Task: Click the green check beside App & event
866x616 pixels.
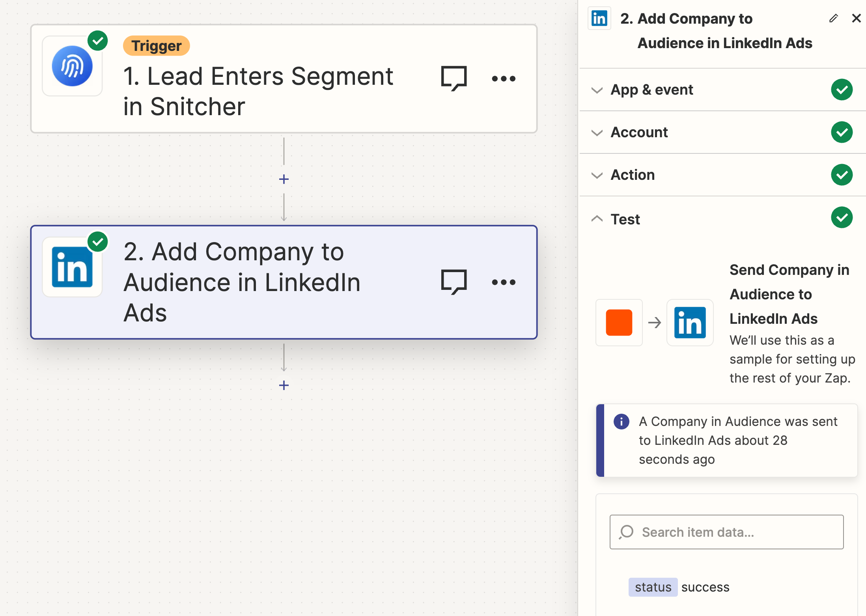Action: tap(842, 90)
